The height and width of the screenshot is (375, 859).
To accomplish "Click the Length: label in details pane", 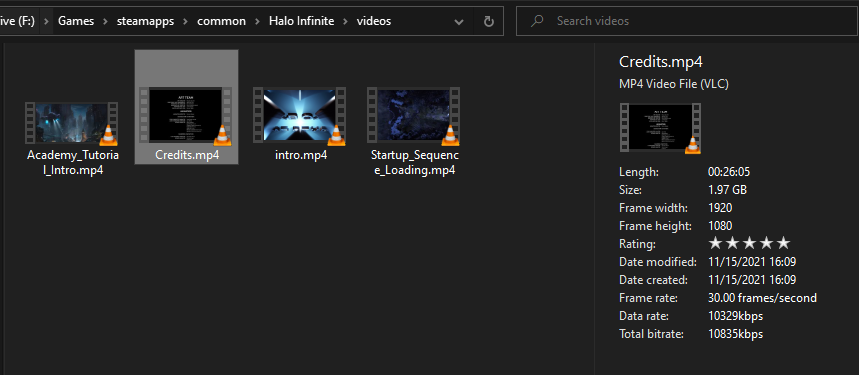I will click(639, 172).
